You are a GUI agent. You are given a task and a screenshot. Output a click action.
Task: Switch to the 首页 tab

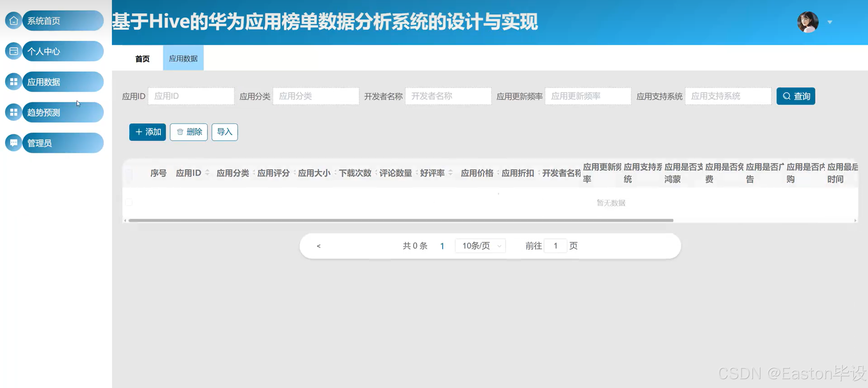pos(142,59)
